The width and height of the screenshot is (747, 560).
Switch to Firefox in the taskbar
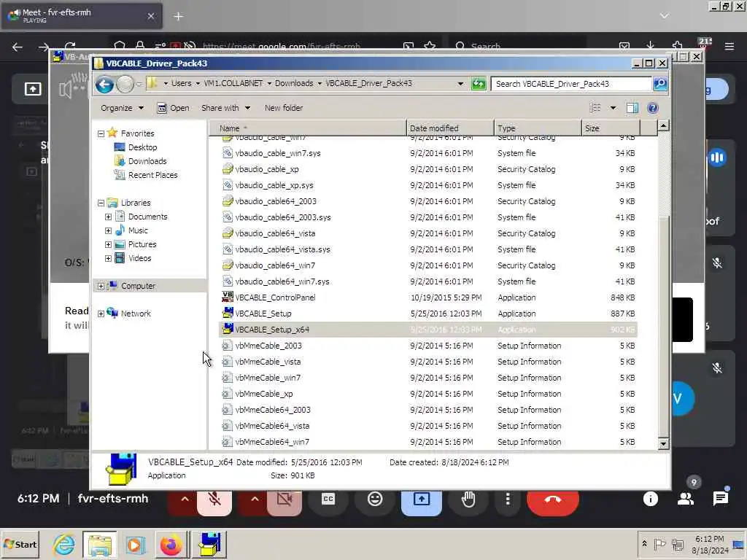[171, 544]
